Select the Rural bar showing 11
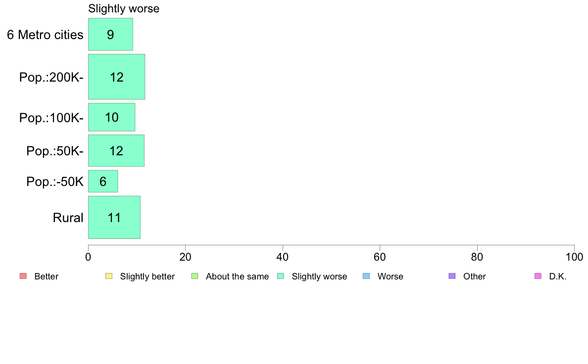Image resolution: width=588 pixels, height=364 pixels. 114,218
